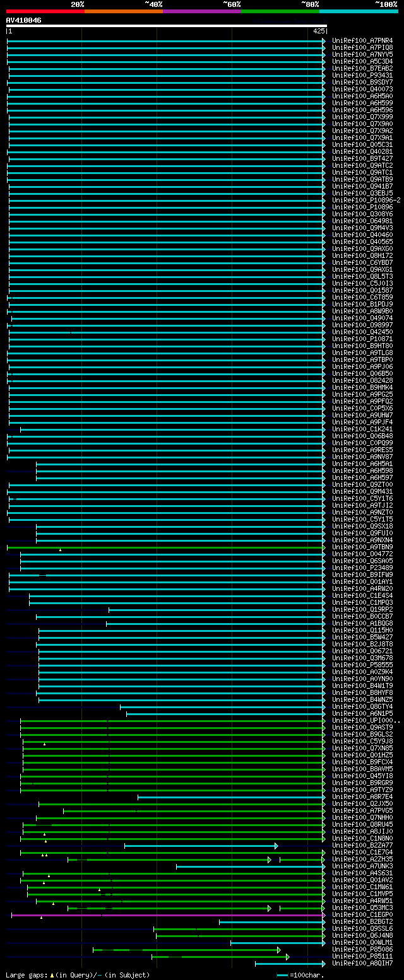Open hit UniRef100_A6H5A1
This screenshot has height=980, width=404.
click(x=362, y=464)
